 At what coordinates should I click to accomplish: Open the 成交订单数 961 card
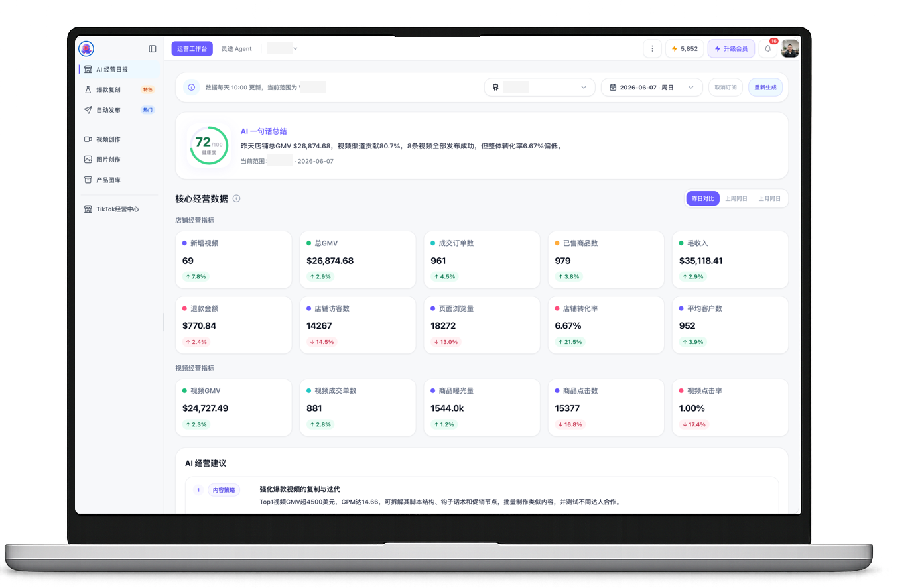pos(482,260)
